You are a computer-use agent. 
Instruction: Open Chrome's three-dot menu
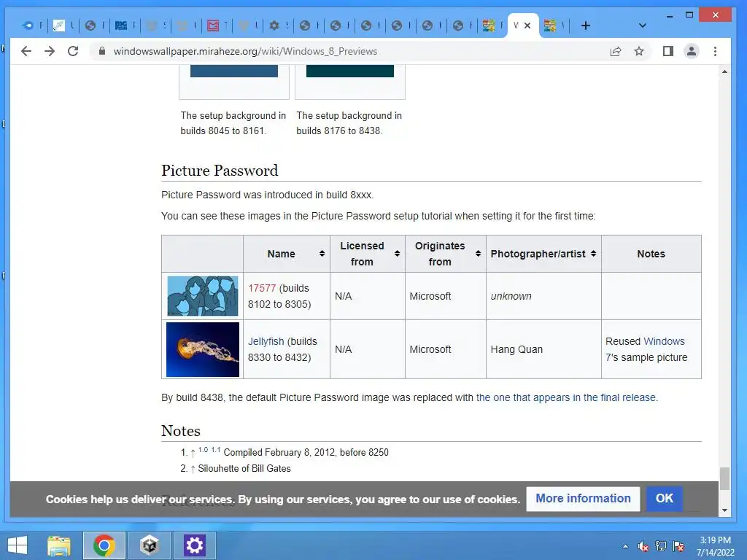715,51
